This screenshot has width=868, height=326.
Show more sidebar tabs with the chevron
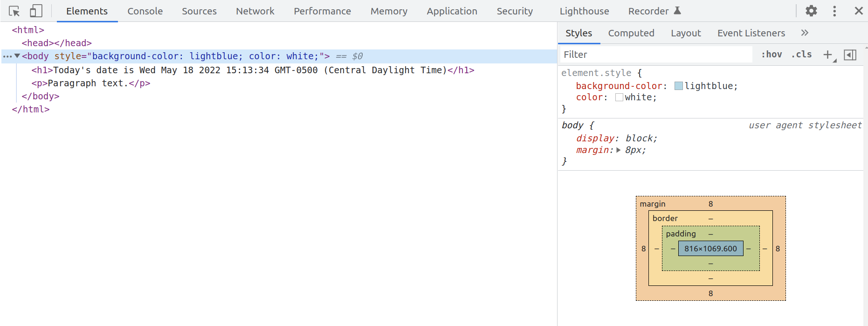point(805,33)
